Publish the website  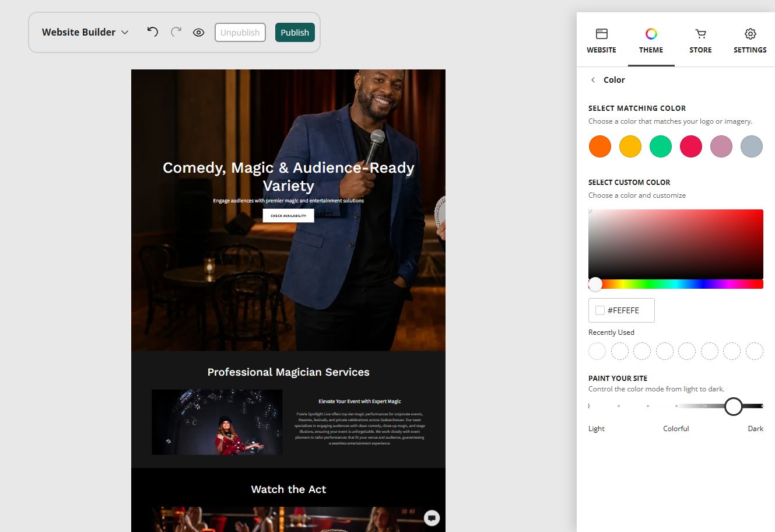pyautogui.click(x=295, y=33)
